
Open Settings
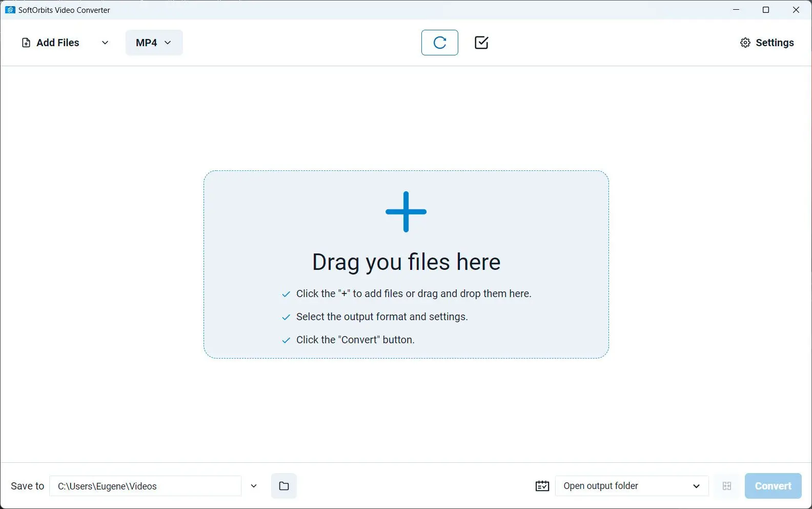pyautogui.click(x=767, y=43)
